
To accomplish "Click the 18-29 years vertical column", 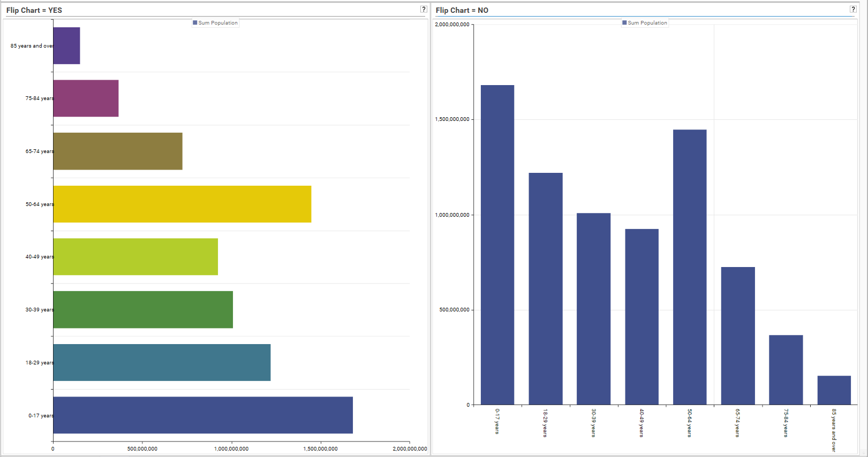I will pyautogui.click(x=546, y=289).
